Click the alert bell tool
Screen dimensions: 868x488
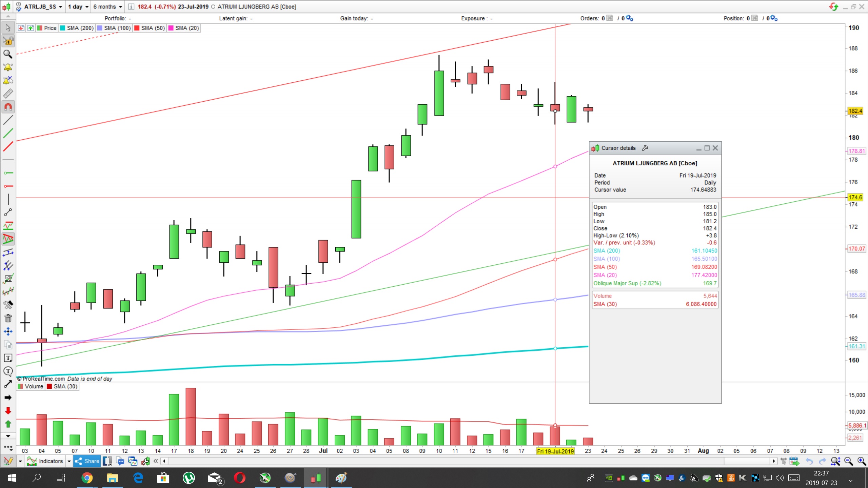click(x=8, y=67)
